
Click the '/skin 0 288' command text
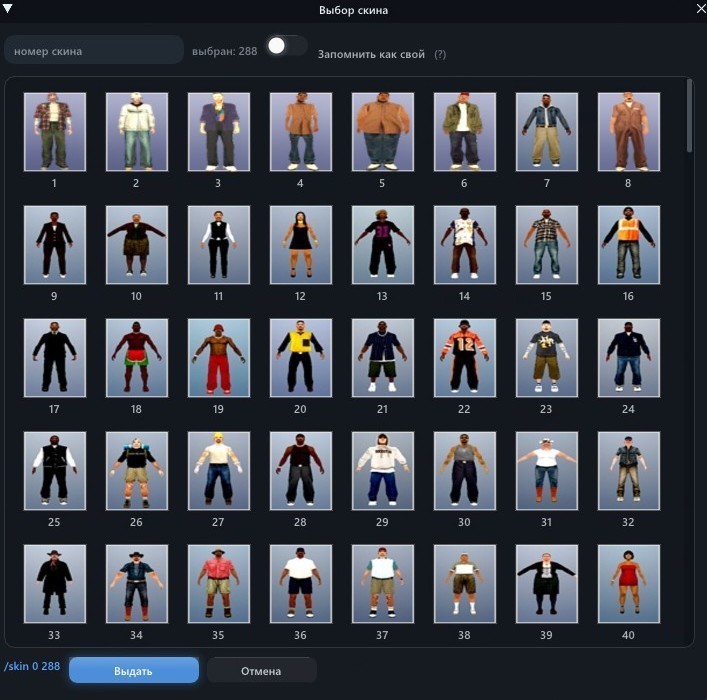click(32, 666)
